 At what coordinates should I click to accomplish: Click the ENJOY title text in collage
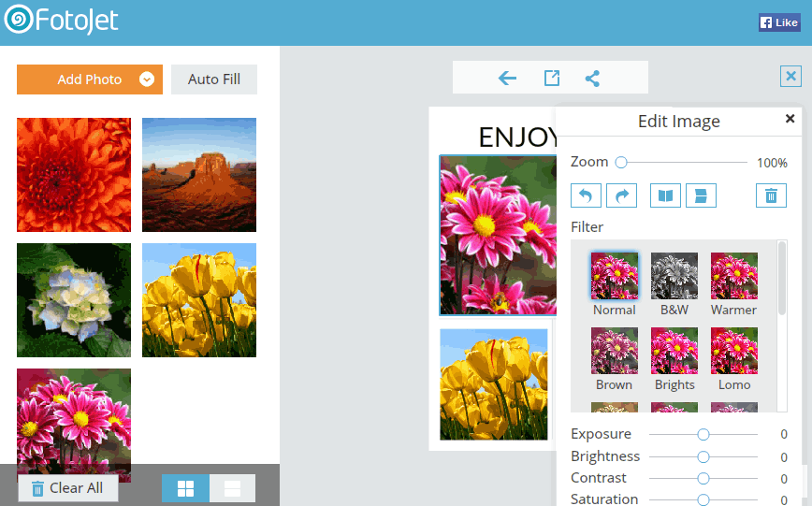coord(516,137)
